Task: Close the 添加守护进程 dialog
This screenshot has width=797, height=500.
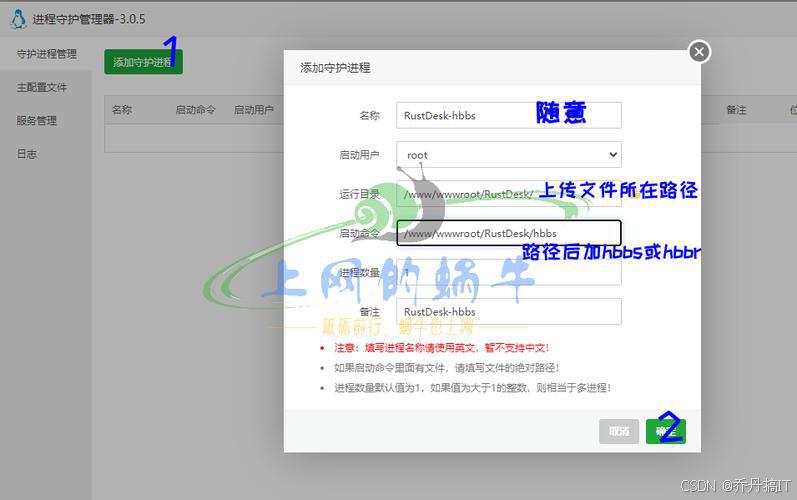Action: click(699, 52)
